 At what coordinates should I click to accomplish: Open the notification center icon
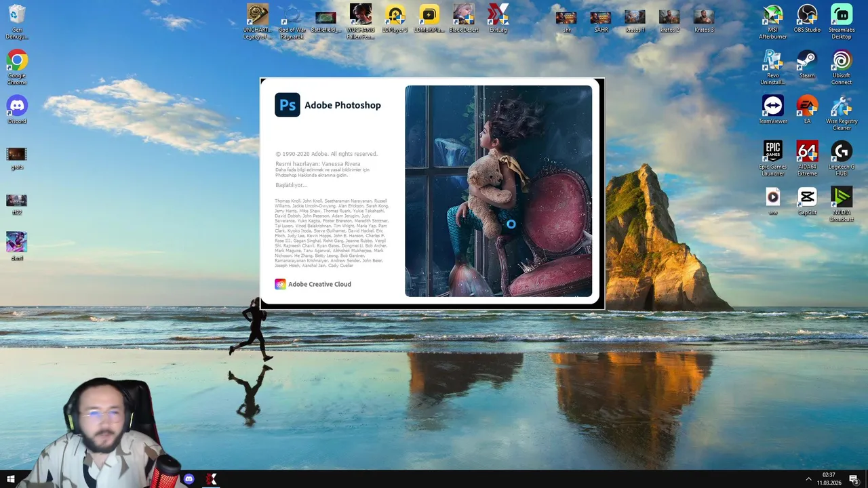(854, 479)
